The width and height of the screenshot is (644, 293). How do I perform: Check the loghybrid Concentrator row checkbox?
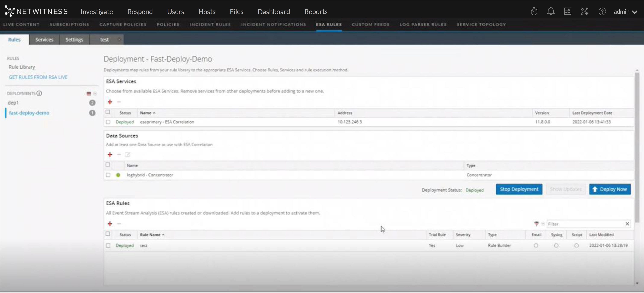[x=108, y=175]
